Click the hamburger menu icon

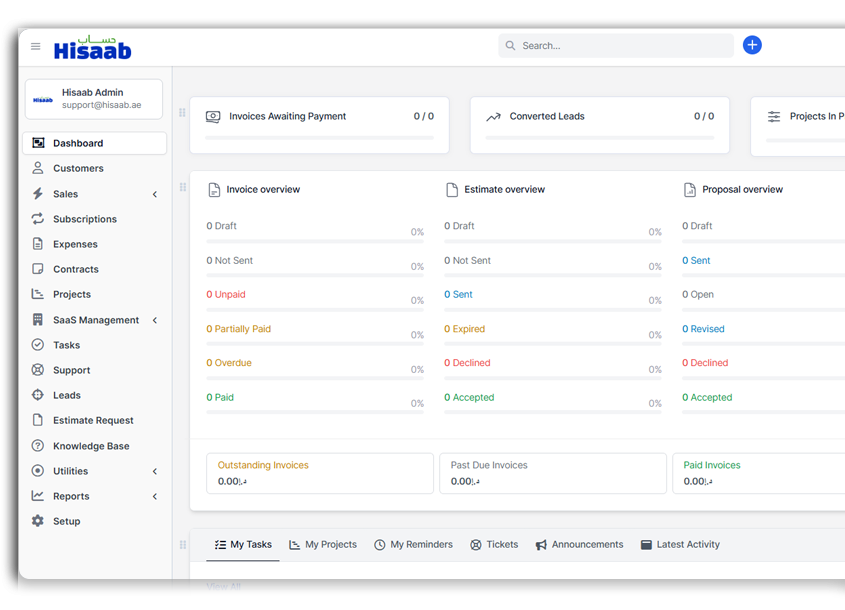(x=36, y=46)
